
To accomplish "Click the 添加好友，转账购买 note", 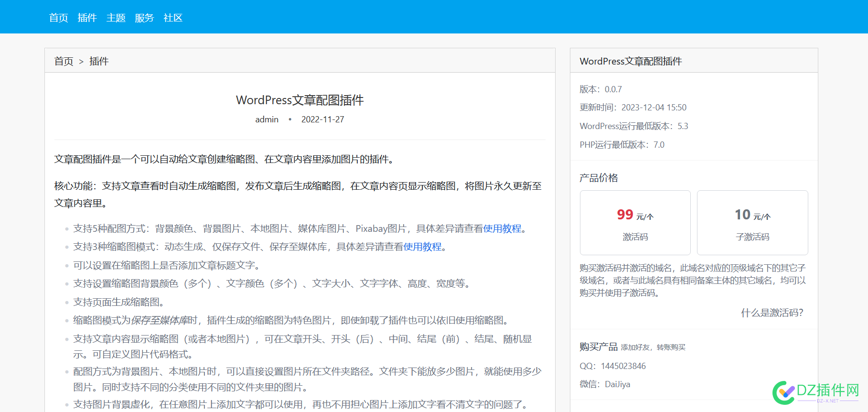I will 653,347.
